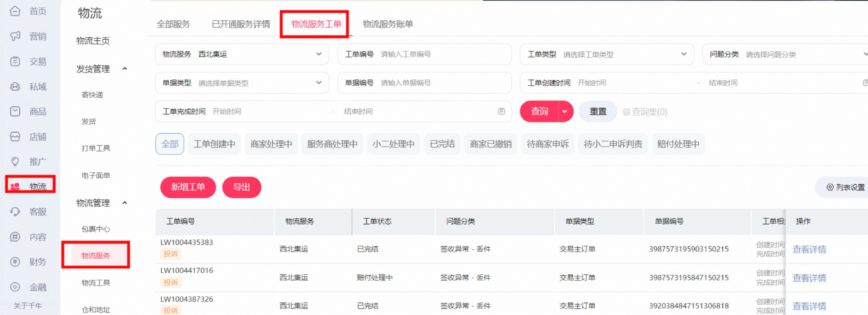Screen dimensions: 868x315
Task: Focus the 单据编号 input field
Action: tap(424, 83)
